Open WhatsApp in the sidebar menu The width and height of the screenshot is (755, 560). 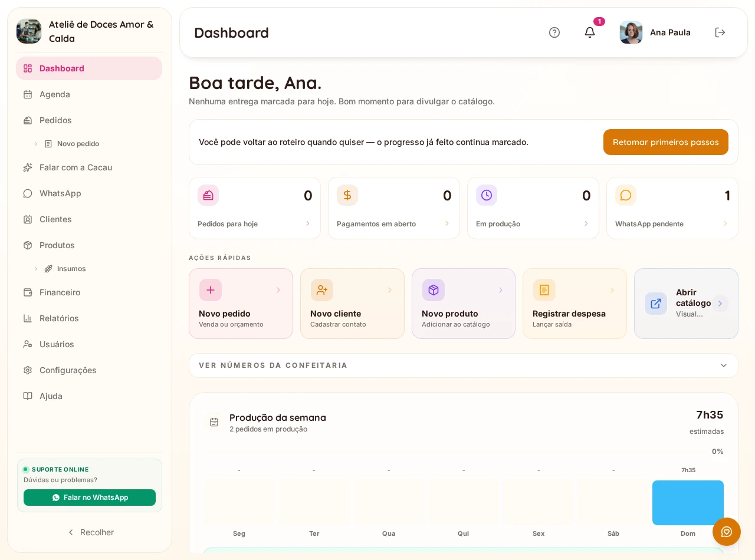tap(89, 193)
